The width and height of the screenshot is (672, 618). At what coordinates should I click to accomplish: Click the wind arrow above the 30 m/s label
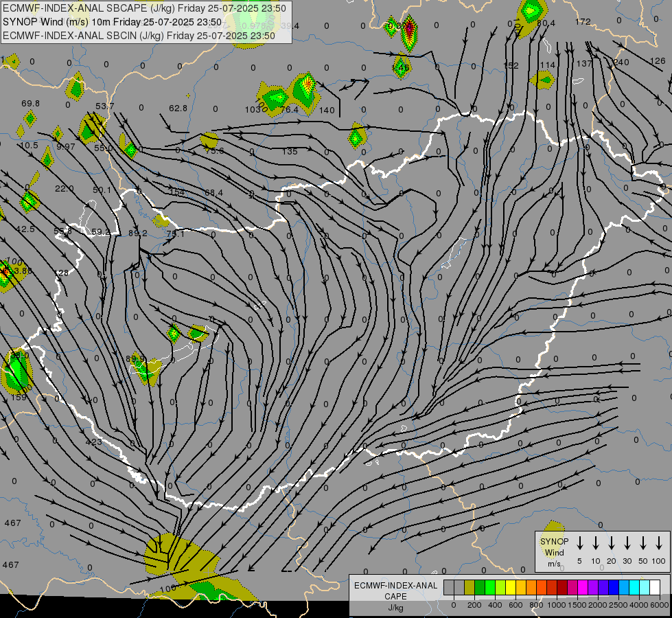tap(627, 543)
